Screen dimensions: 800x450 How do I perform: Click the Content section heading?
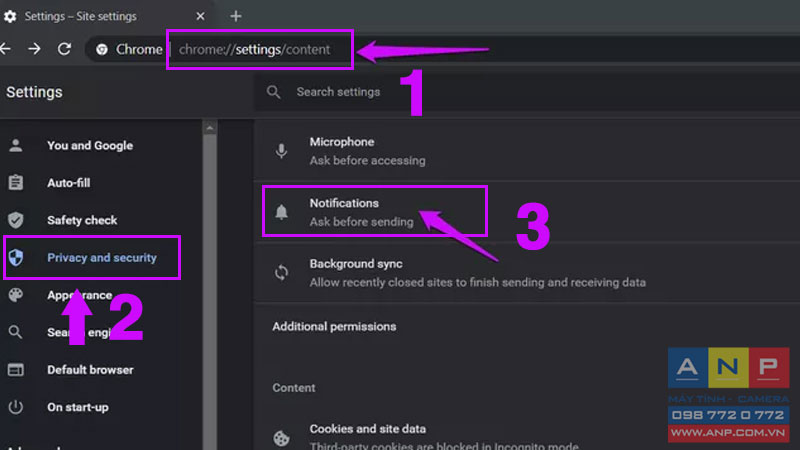(x=293, y=388)
